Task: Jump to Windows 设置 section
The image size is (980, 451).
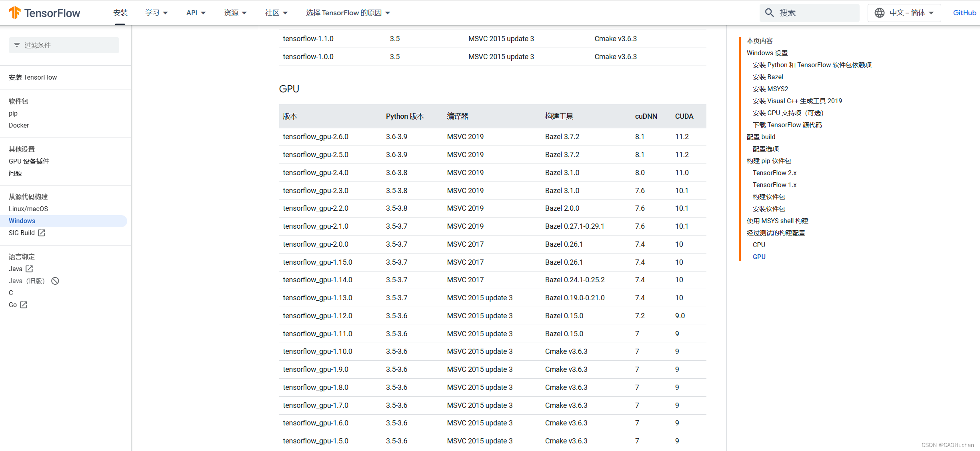Action: [x=767, y=53]
